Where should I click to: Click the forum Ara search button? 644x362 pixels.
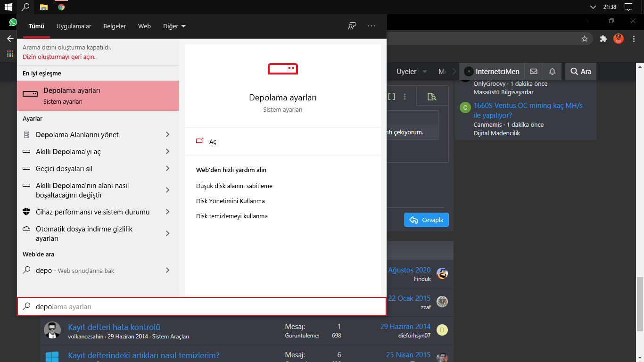[581, 72]
